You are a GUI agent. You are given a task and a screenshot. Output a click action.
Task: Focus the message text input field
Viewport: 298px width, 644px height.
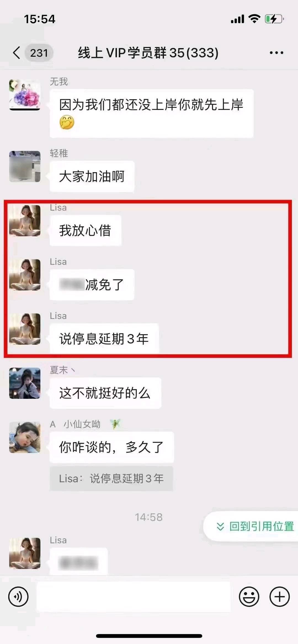(134, 597)
